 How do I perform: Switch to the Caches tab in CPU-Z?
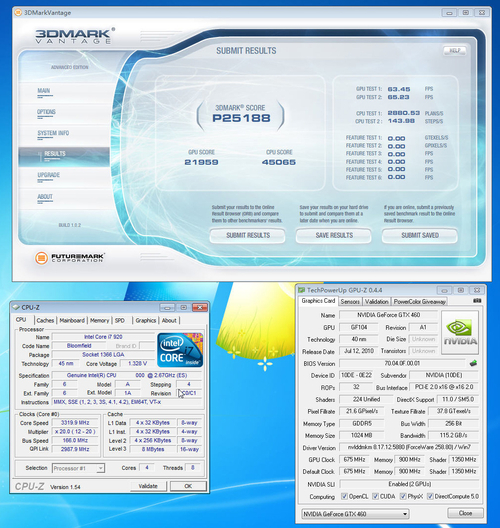click(45, 320)
